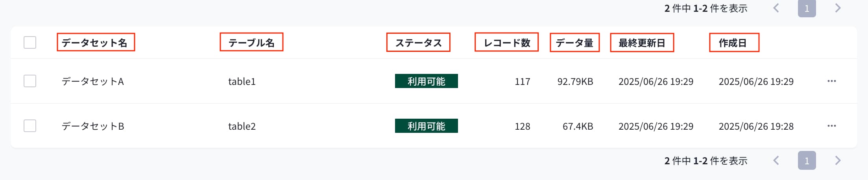868x180 pixels.
Task: Select page 1 in bottom pagination
Action: [x=807, y=160]
